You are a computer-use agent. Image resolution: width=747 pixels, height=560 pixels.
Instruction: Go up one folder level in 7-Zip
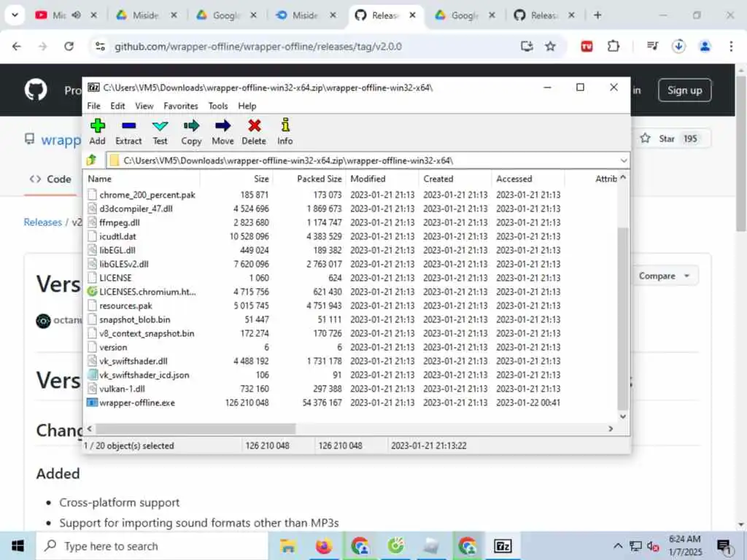pyautogui.click(x=92, y=160)
